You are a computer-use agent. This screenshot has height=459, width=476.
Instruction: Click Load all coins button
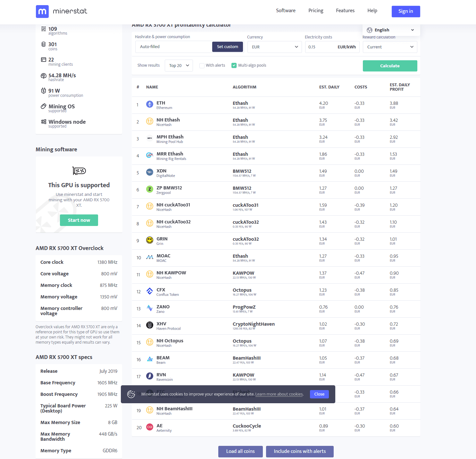point(240,451)
